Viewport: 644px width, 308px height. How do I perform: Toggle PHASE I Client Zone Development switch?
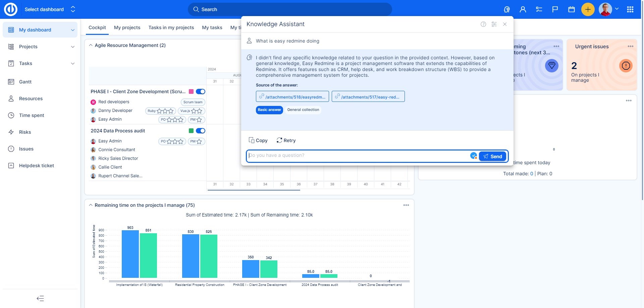201,91
